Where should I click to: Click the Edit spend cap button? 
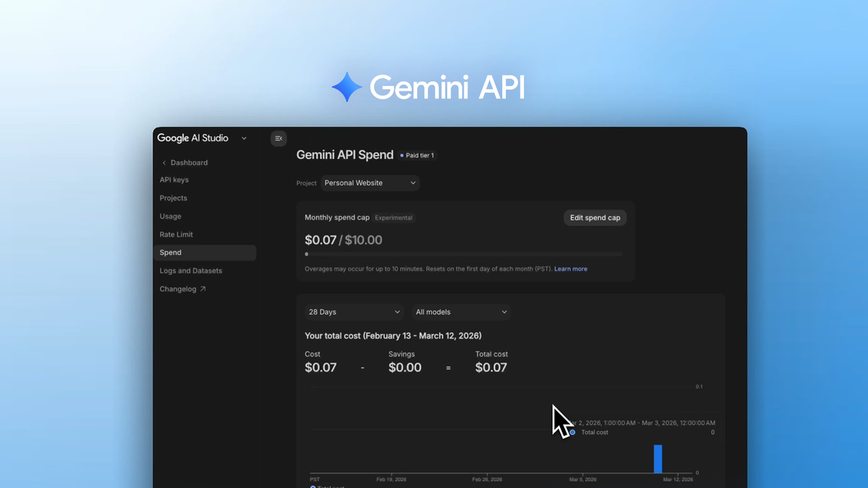point(594,218)
